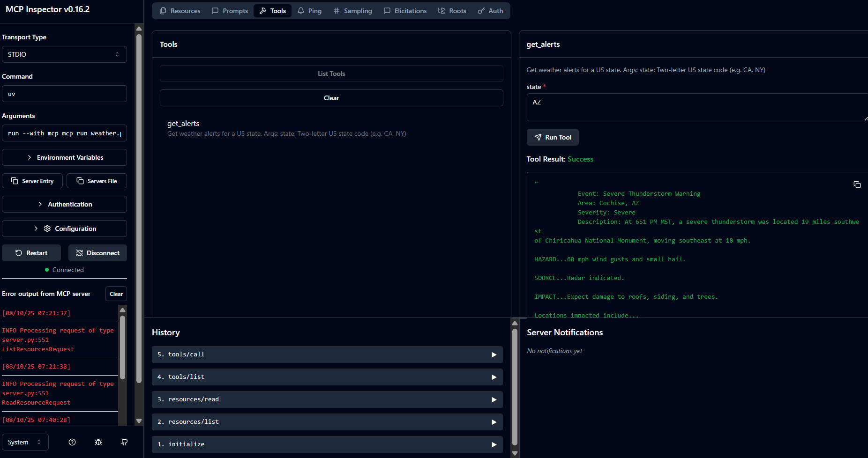Disconnect from the MCP server
The image size is (868, 458).
tap(97, 253)
